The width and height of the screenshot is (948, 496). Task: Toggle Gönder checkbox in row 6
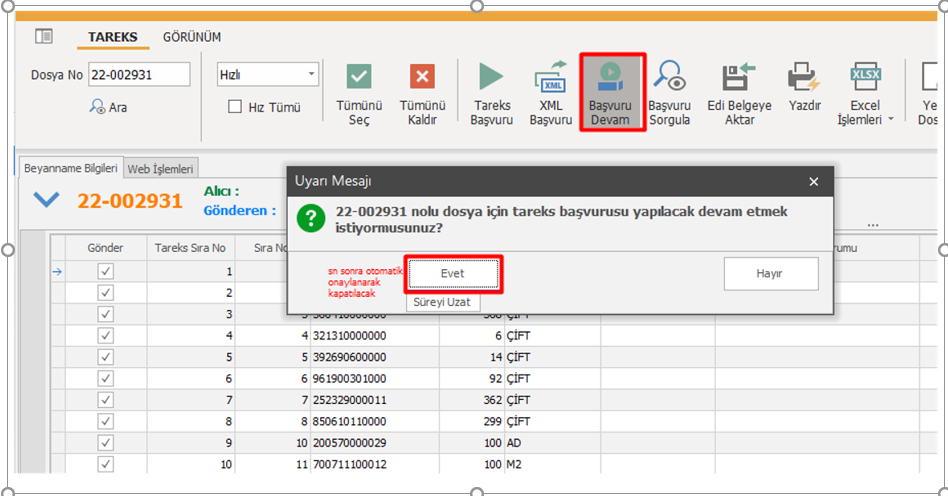tap(105, 379)
